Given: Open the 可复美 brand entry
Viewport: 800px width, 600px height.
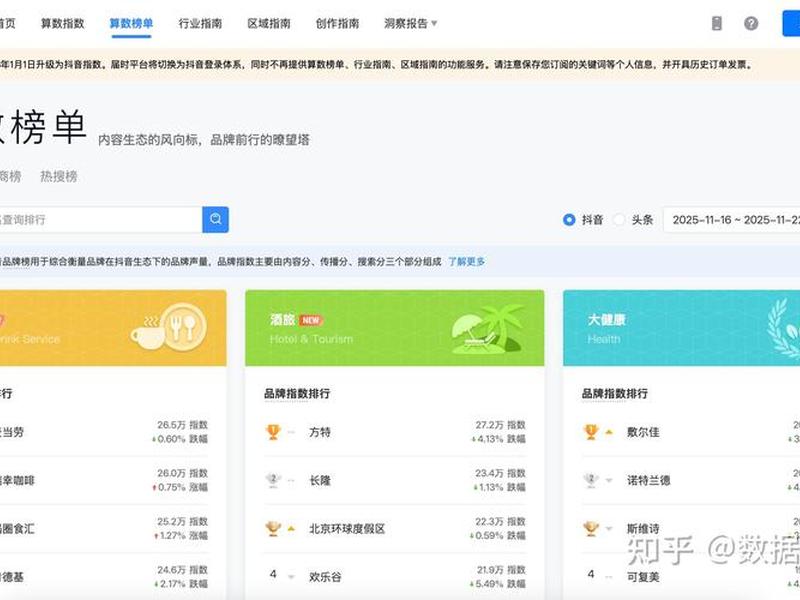Looking at the screenshot, I should coord(643,577).
